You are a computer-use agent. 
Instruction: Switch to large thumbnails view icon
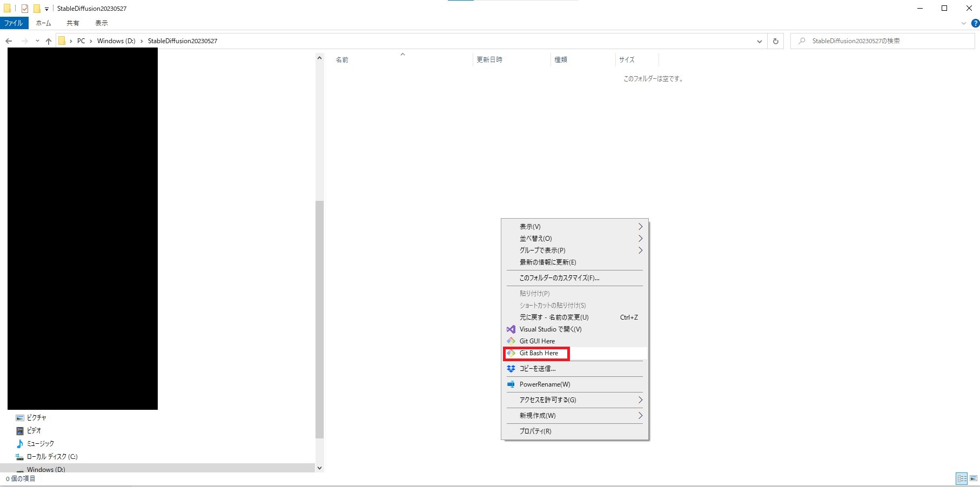(974, 478)
